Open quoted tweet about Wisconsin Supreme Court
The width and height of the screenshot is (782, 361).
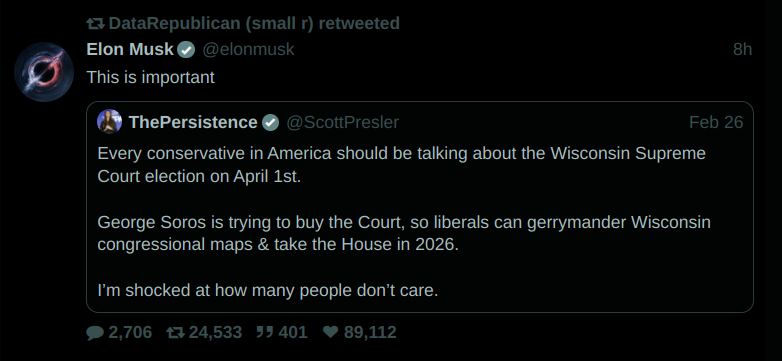[420, 207]
